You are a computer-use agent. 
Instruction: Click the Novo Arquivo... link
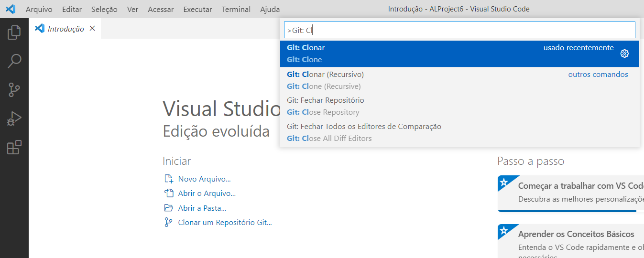pyautogui.click(x=204, y=179)
